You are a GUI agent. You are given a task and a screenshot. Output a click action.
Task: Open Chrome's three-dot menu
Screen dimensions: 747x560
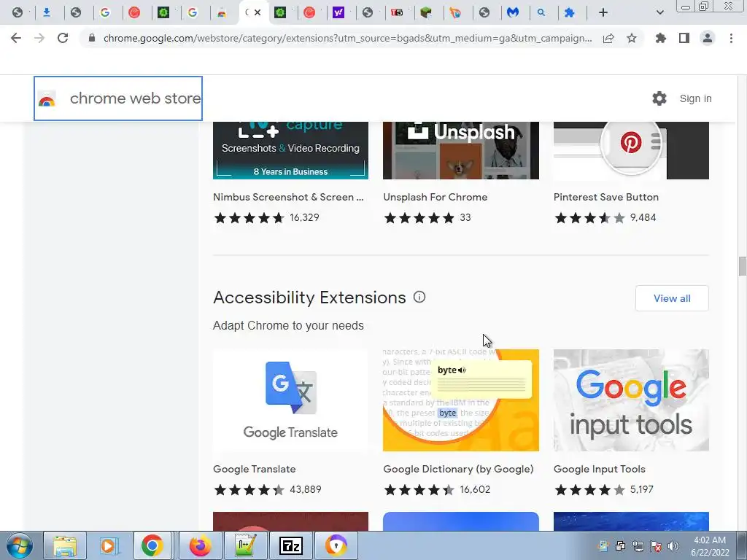[x=731, y=38]
